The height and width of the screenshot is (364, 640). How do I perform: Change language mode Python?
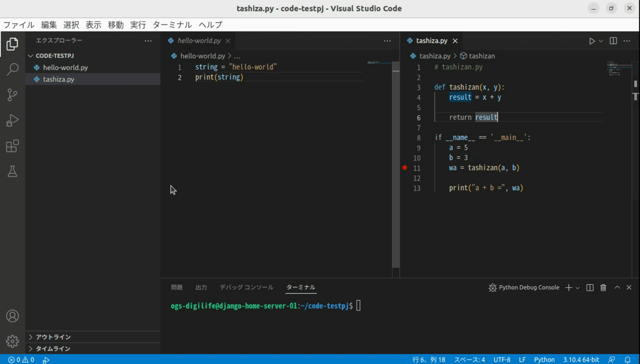[545, 360]
